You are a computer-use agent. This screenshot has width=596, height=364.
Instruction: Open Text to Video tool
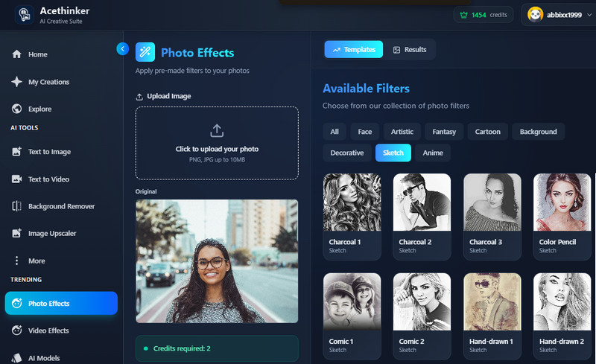pos(61,179)
